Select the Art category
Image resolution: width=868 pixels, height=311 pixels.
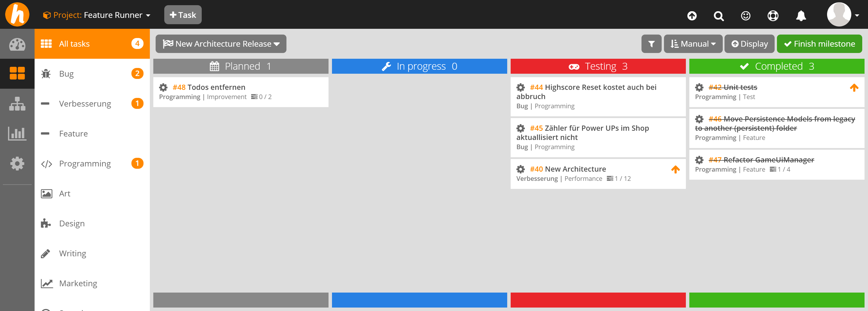(92, 193)
